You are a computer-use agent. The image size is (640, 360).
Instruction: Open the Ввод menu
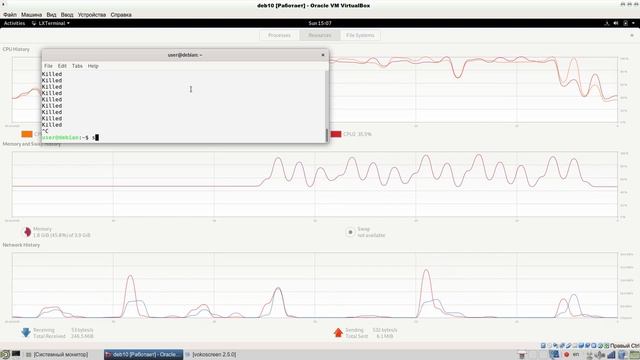click(67, 14)
